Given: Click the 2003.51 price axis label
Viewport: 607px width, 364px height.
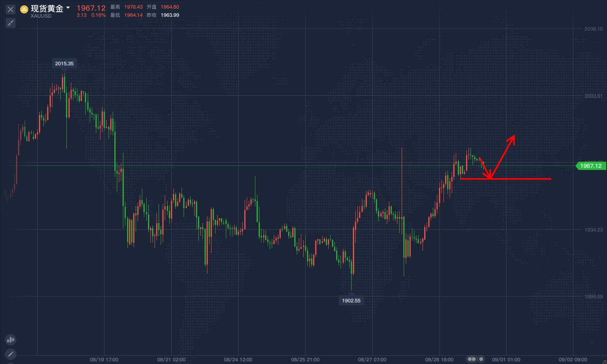Looking at the screenshot, I should 593,96.
